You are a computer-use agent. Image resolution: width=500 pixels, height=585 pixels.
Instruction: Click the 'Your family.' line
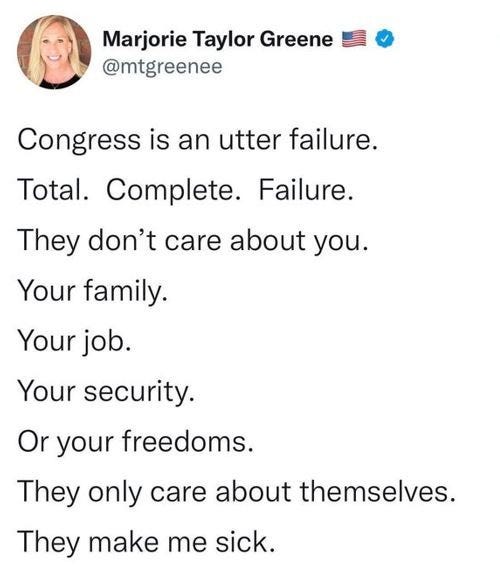click(93, 292)
